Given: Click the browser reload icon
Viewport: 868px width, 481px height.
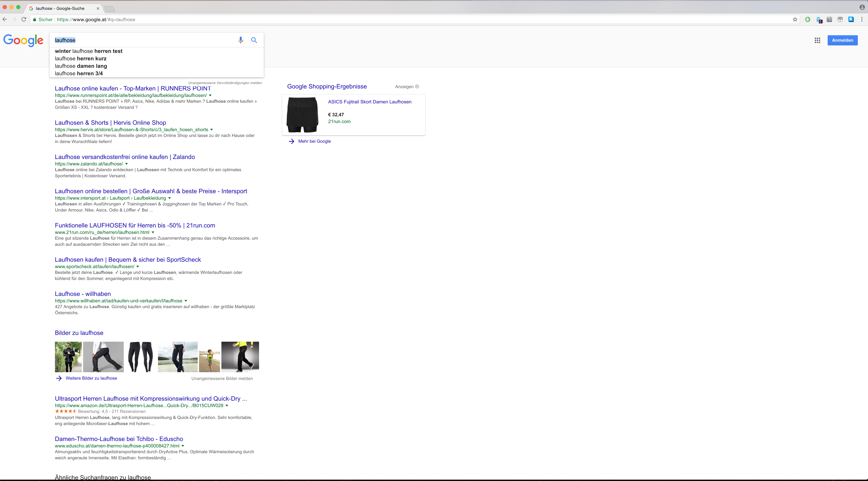Looking at the screenshot, I should click(24, 19).
